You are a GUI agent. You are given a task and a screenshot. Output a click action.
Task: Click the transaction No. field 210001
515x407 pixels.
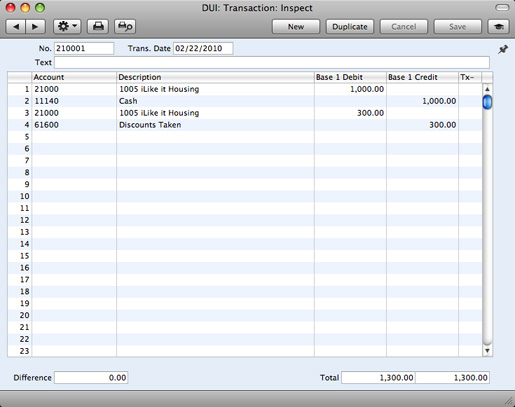pyautogui.click(x=84, y=48)
